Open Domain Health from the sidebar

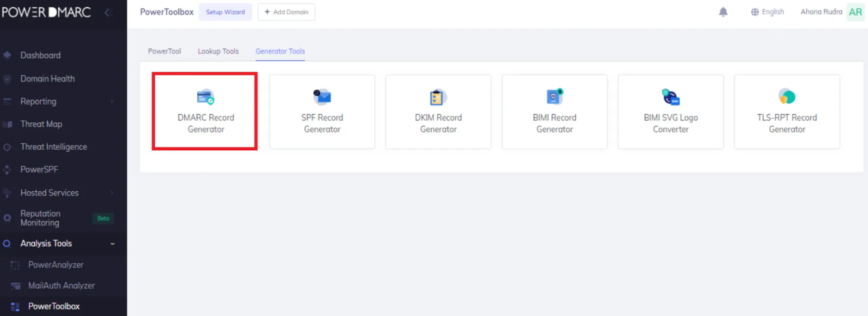coord(47,79)
